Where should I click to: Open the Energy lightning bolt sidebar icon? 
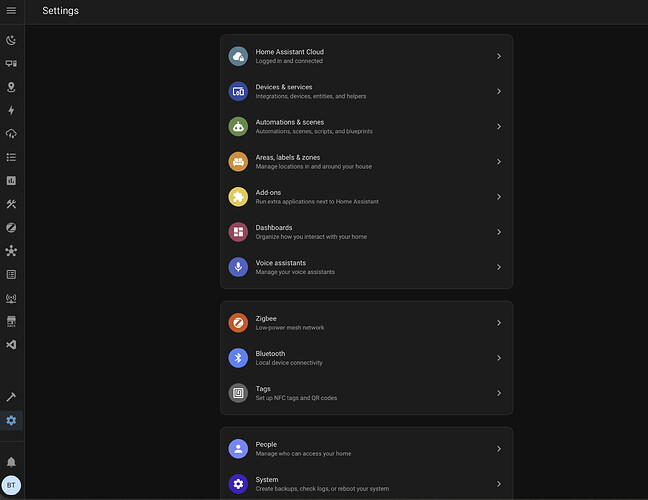(x=11, y=110)
